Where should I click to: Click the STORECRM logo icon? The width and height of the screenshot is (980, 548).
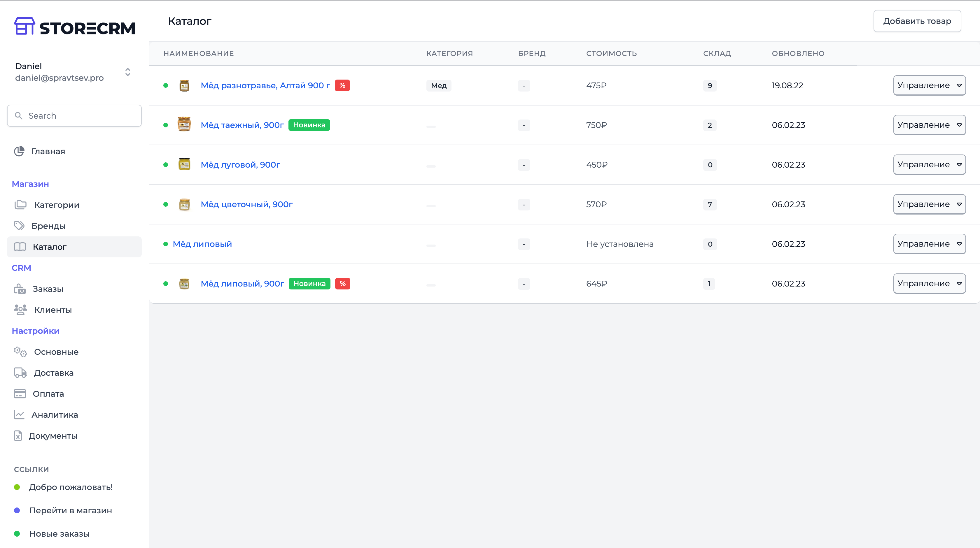tap(24, 26)
